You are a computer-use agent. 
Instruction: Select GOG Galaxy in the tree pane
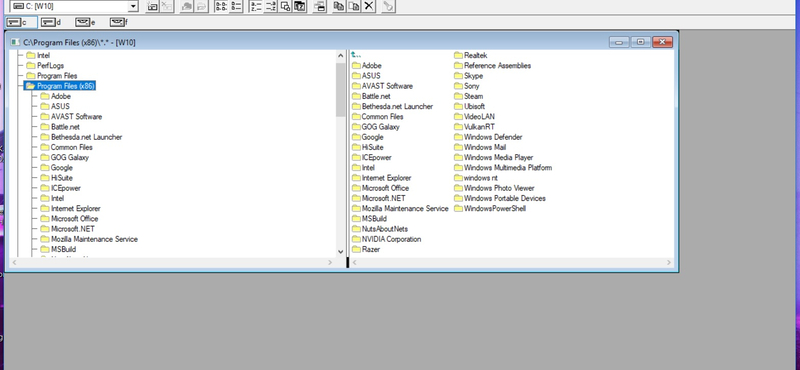[x=69, y=157]
